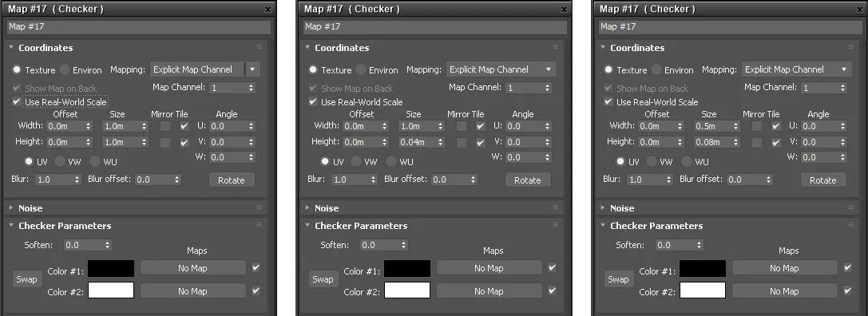Open white Color #2 swatch in left panel
This screenshot has height=316, width=868.
(111, 290)
